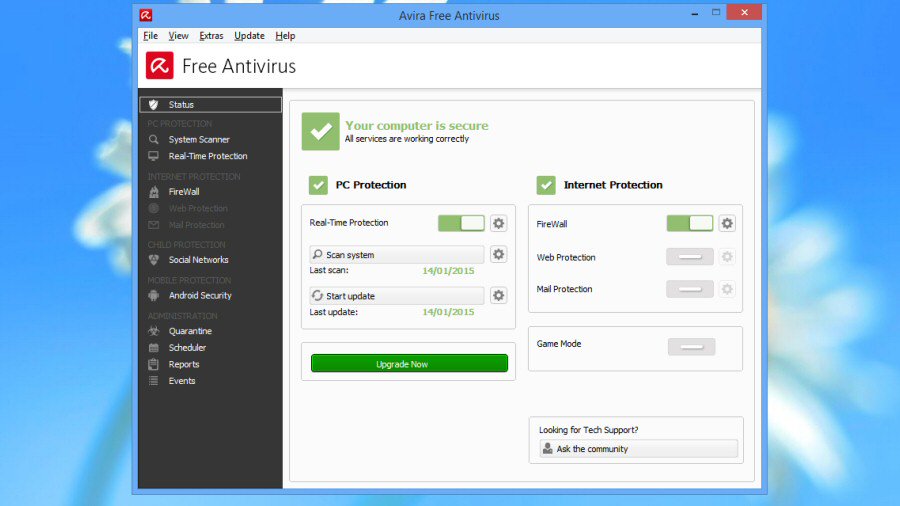
Task: Click the large green secure checkmark icon
Action: 320,131
